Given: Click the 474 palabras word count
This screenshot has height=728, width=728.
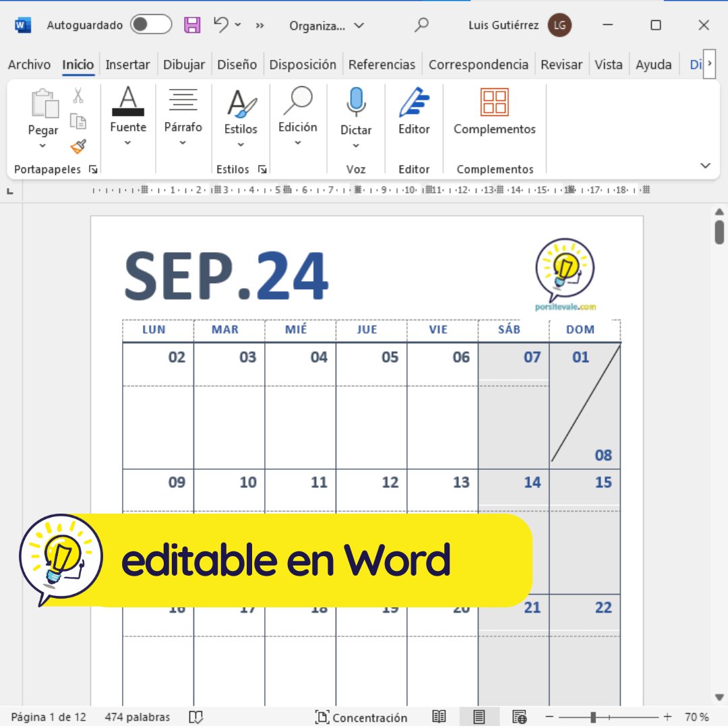Looking at the screenshot, I should 137,717.
